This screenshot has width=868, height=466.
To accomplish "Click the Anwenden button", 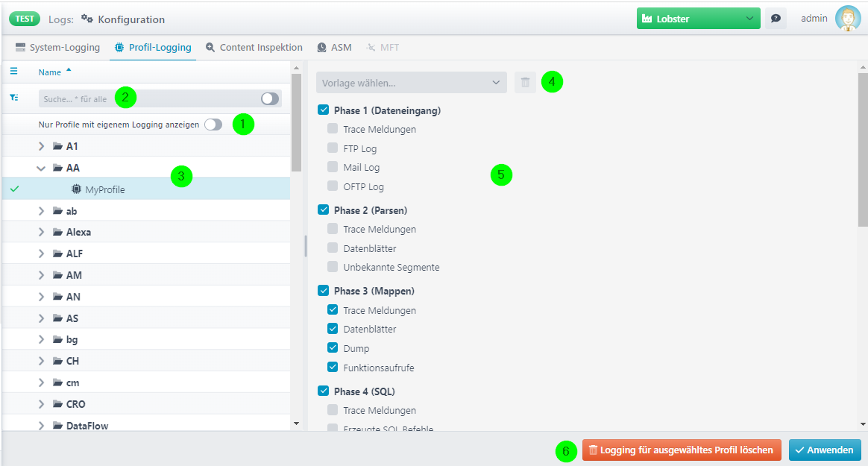I will 825,450.
